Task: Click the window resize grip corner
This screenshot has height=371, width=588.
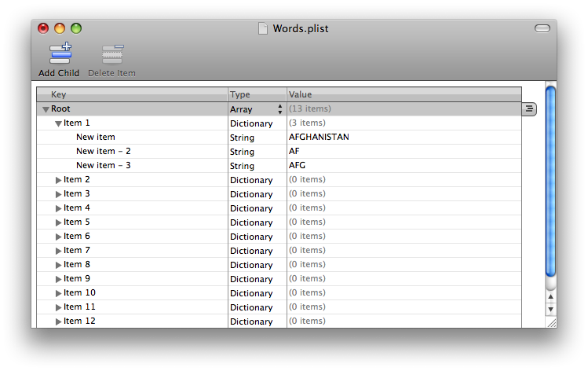Action: point(551,323)
